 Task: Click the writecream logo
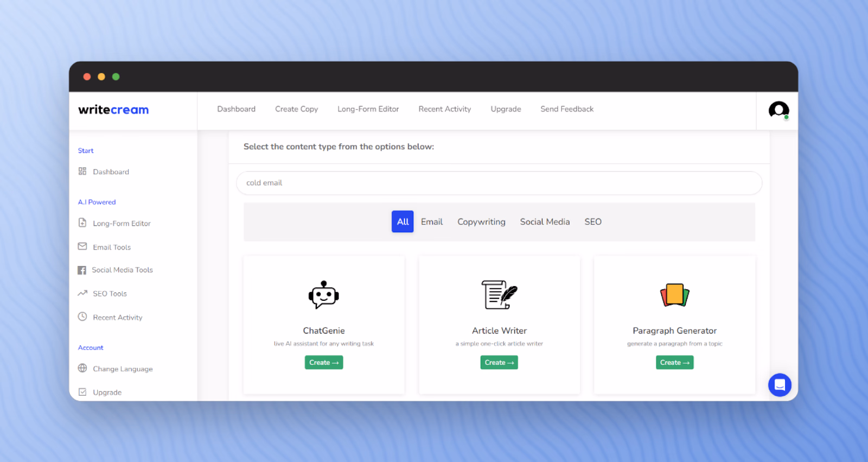coord(113,110)
